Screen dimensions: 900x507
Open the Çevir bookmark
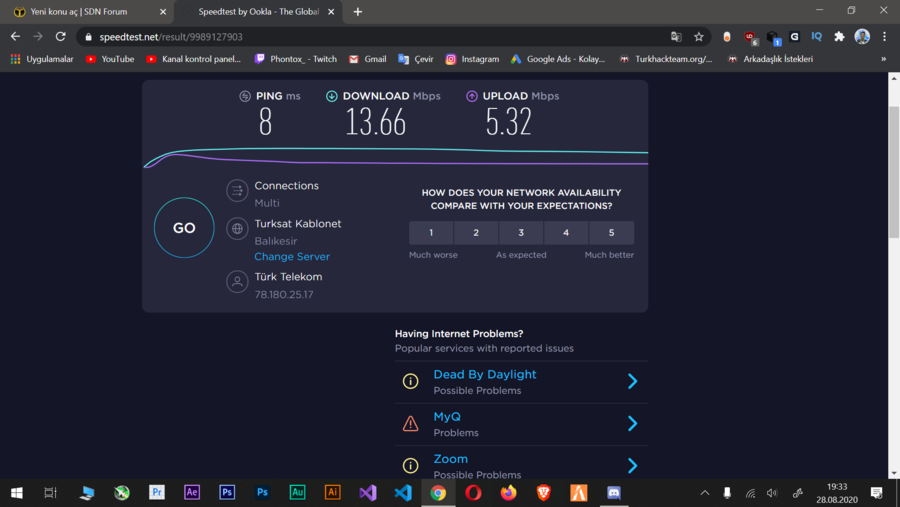pyautogui.click(x=416, y=59)
